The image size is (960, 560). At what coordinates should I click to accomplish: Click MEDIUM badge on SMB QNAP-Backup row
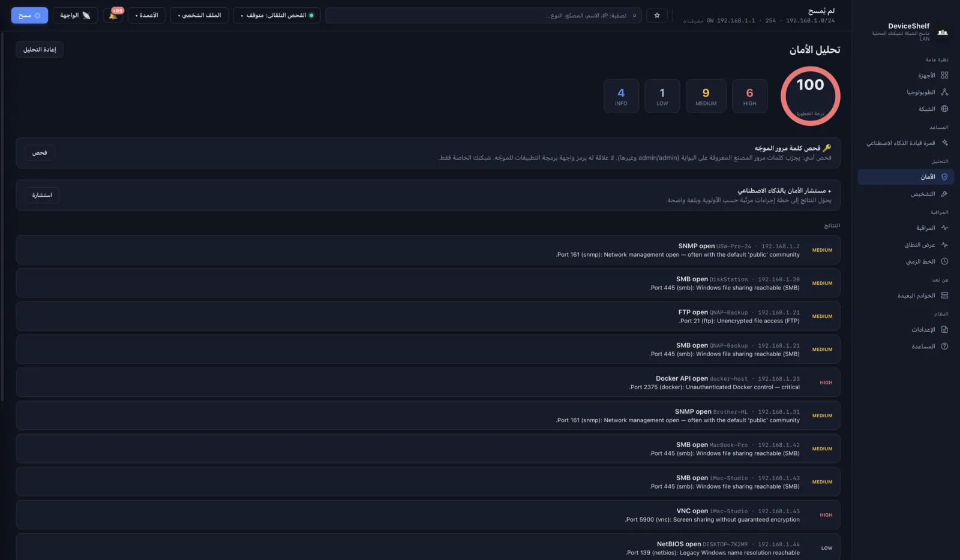822,350
